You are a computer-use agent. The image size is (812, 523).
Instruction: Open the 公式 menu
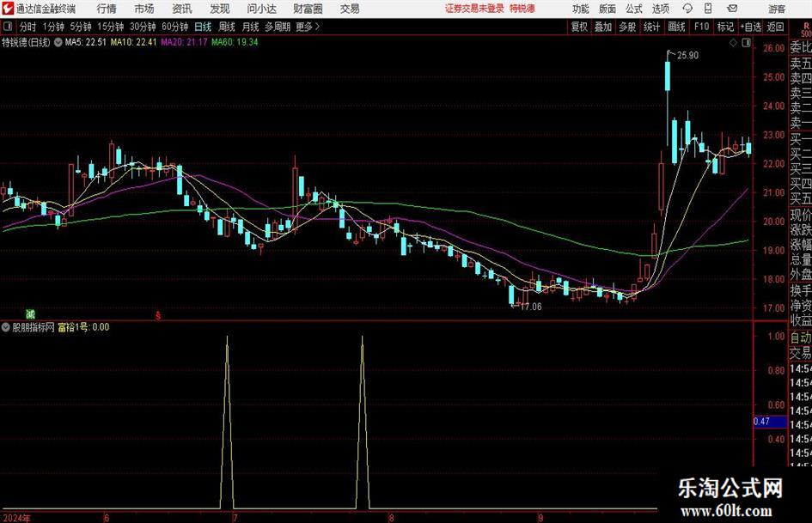click(633, 9)
